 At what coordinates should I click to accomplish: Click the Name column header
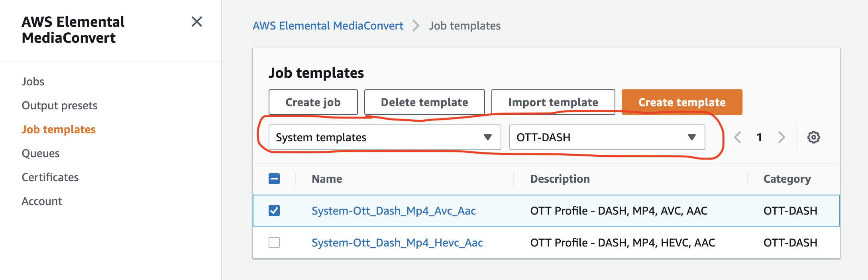(x=327, y=179)
